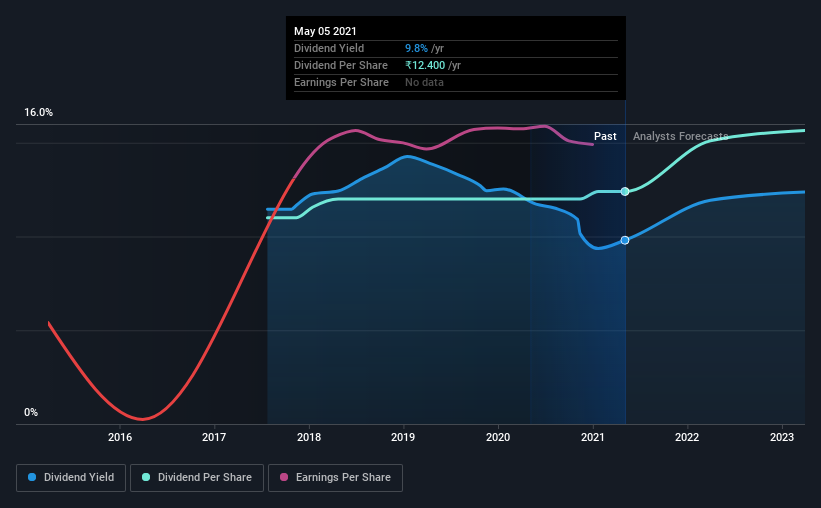Select the Dividend Per Share data point marker
This screenshot has height=508, width=821.
point(625,192)
